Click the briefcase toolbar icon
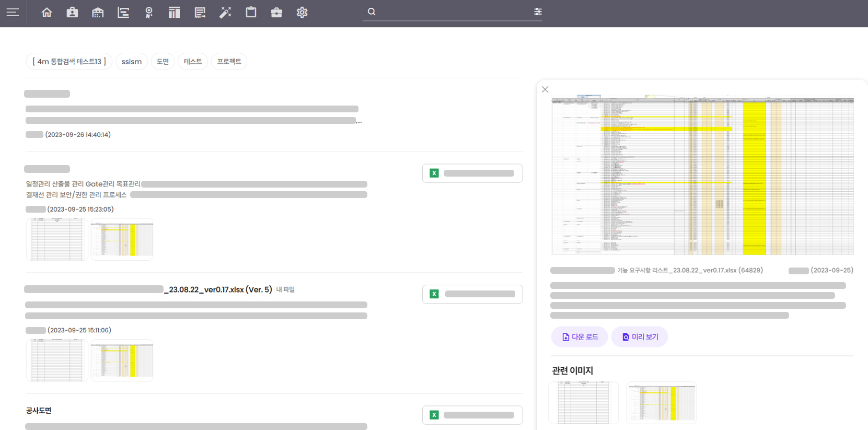868x430 pixels. coord(276,12)
